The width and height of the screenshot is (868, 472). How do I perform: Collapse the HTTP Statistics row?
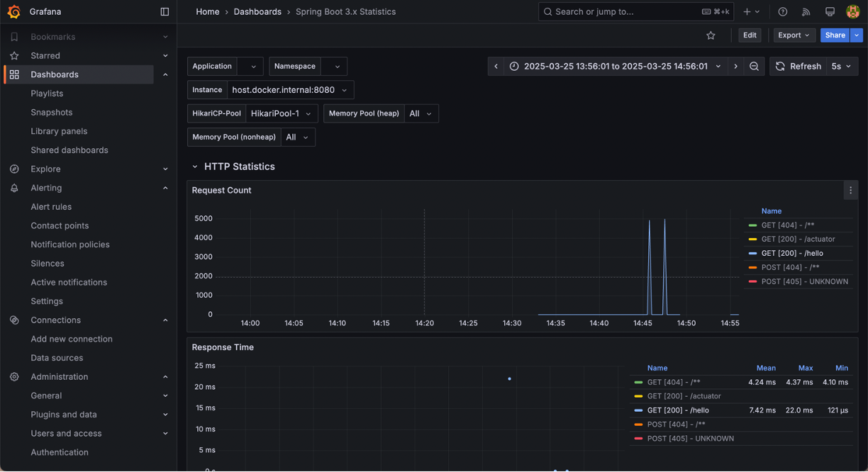[195, 167]
